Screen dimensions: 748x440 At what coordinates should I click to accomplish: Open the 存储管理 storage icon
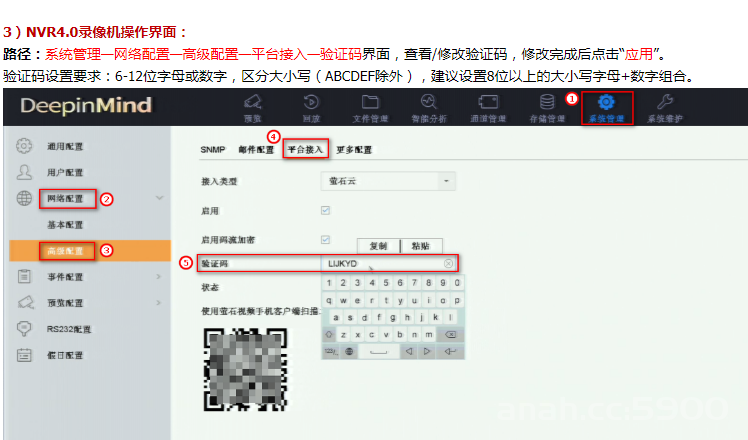tap(547, 102)
